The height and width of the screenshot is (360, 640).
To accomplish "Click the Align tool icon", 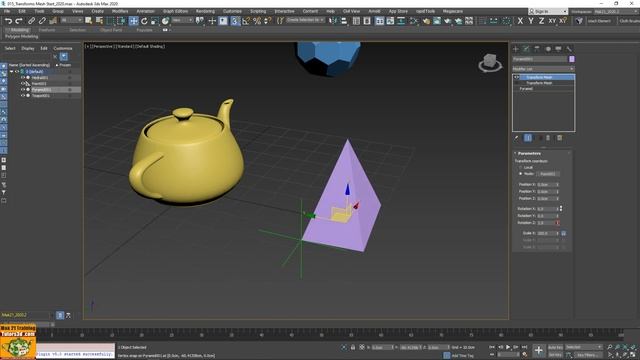I will coord(344,21).
